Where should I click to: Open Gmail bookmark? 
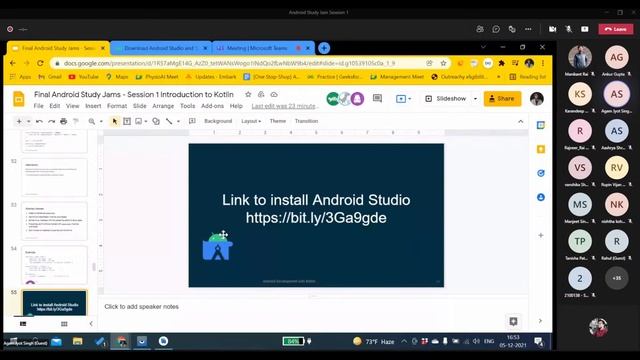[x=50, y=77]
